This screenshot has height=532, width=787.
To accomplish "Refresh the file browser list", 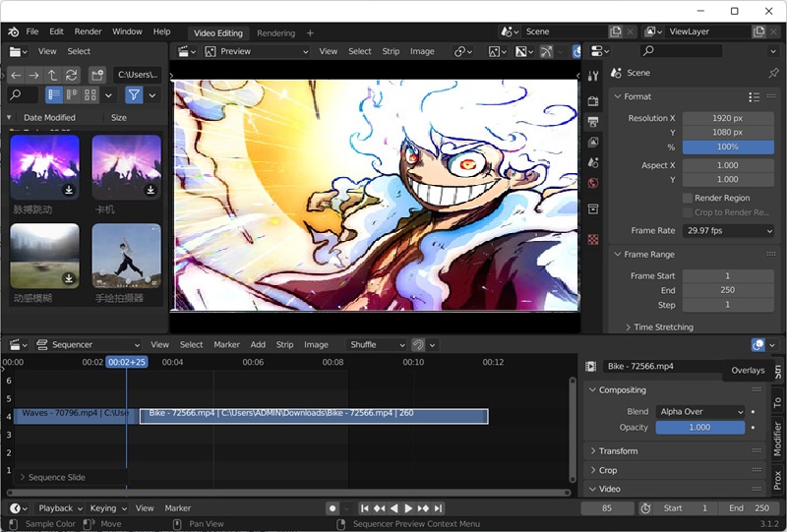I will [72, 75].
